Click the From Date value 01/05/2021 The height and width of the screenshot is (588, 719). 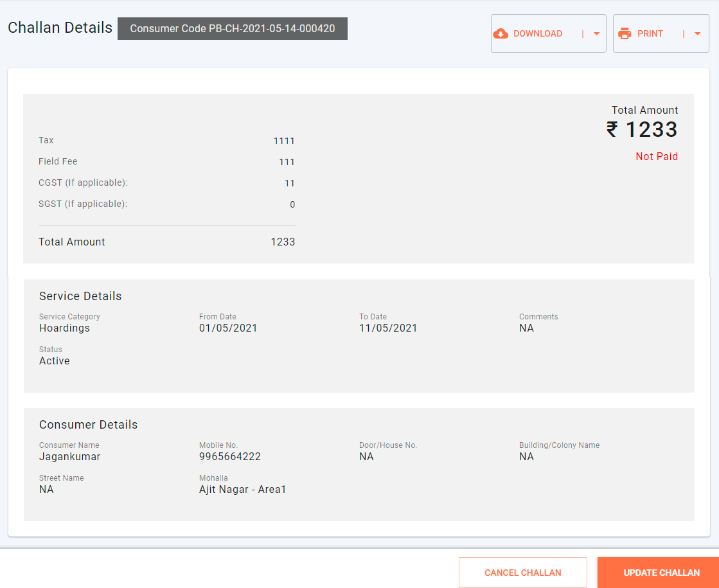point(228,328)
